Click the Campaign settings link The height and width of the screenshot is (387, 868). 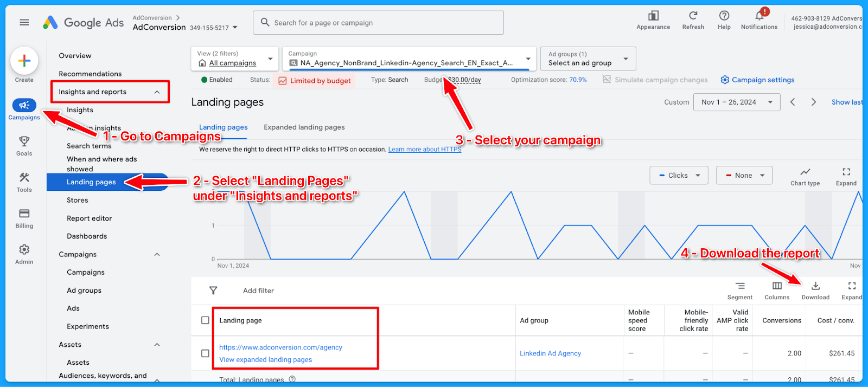763,80
